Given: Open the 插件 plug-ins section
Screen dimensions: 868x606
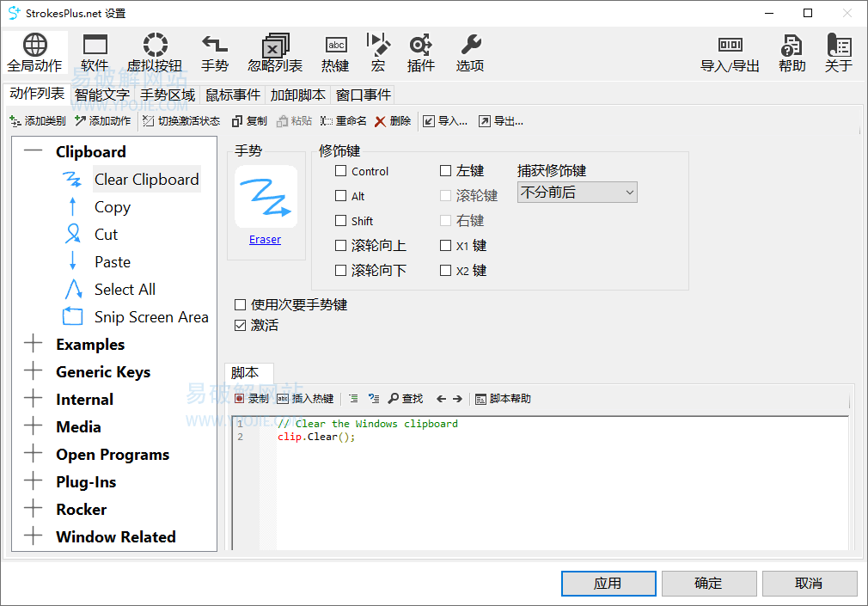Looking at the screenshot, I should (x=421, y=53).
